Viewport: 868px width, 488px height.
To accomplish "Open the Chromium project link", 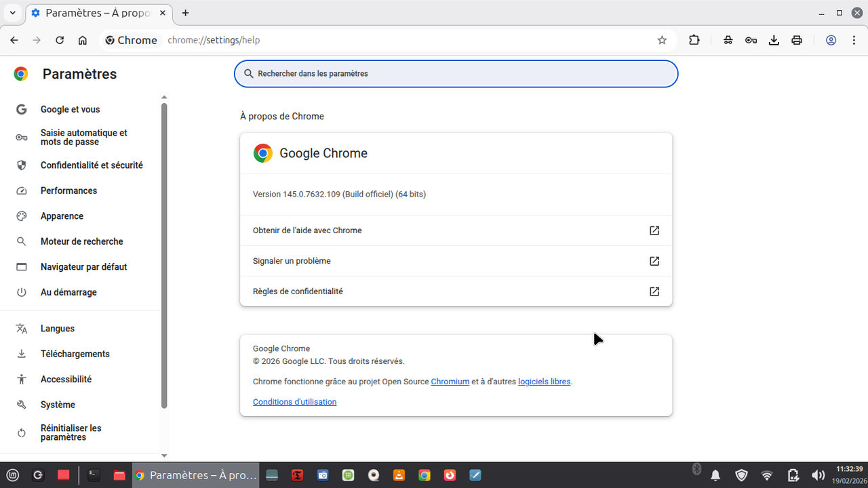I will click(x=450, y=382).
